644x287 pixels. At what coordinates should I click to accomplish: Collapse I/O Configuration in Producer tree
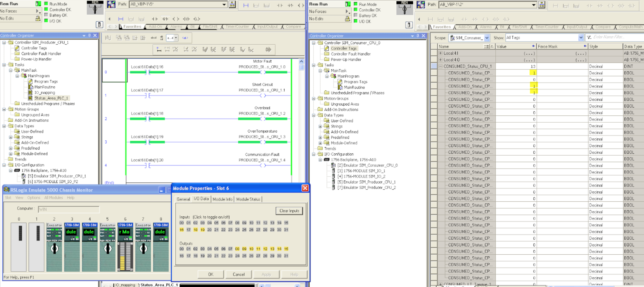pyautogui.click(x=4, y=165)
